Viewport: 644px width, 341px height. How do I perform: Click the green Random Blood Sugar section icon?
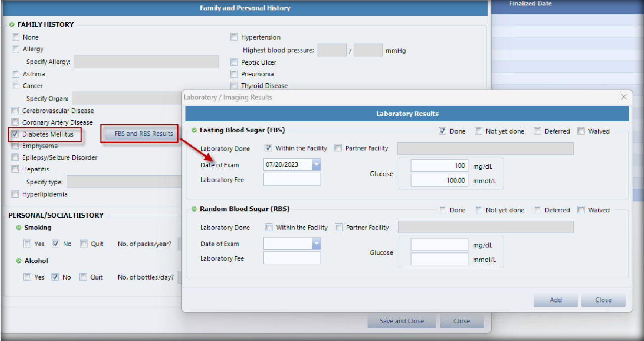(x=194, y=209)
